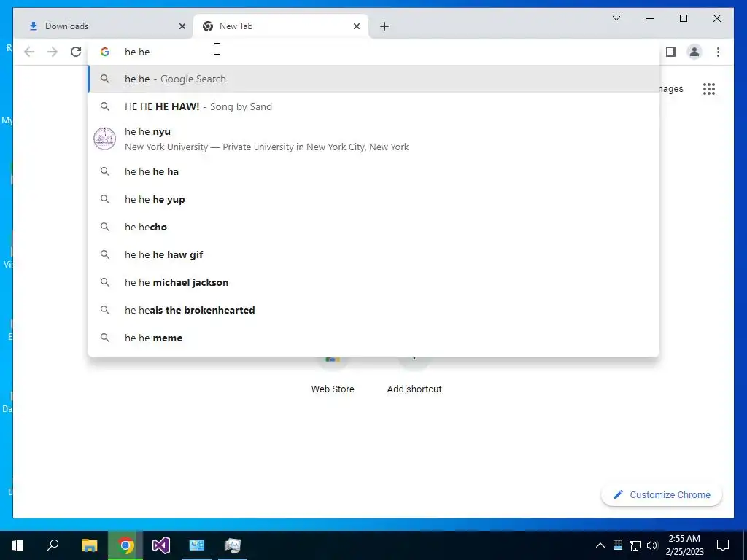Minimize the Chrome window
This screenshot has height=560, width=747.
pyautogui.click(x=650, y=18)
